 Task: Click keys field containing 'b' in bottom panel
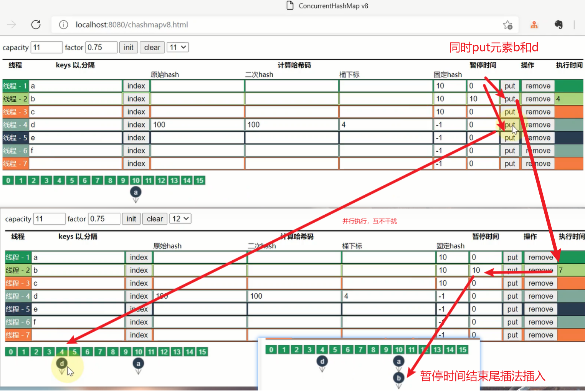coord(78,270)
